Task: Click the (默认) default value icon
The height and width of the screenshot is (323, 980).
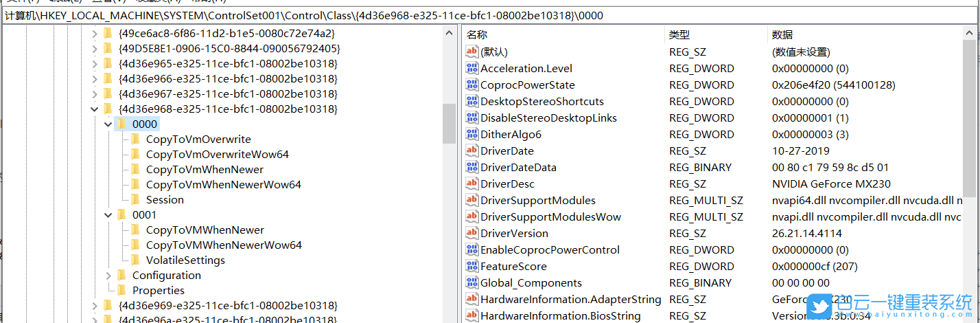Action: (471, 52)
